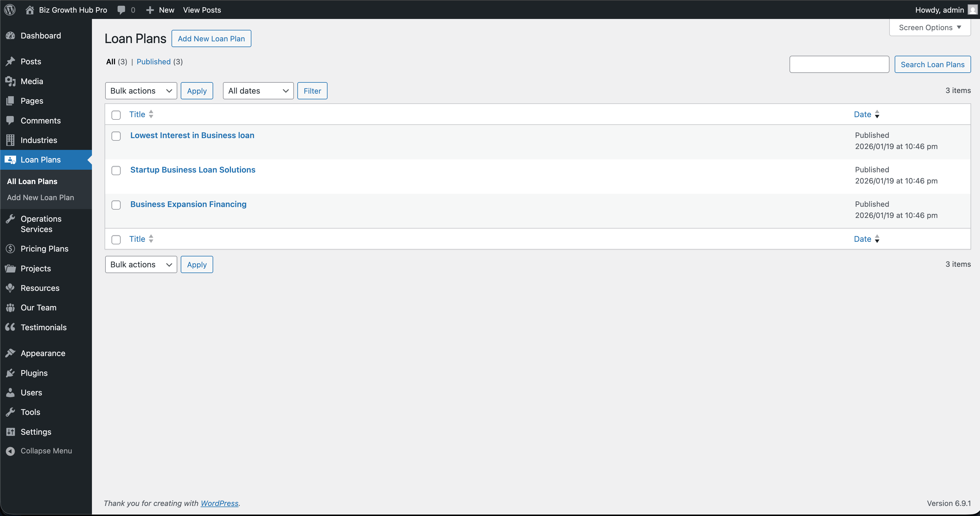980x516 pixels.
Task: Open the All dates filter dropdown
Action: click(258, 90)
